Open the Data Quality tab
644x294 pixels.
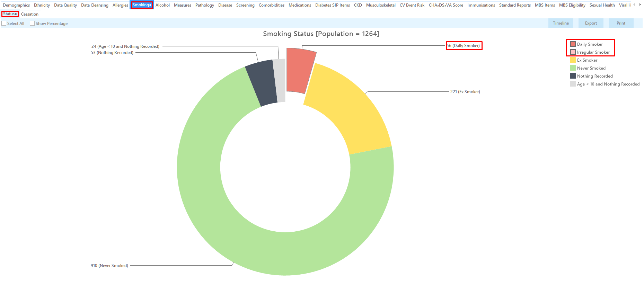(x=65, y=5)
